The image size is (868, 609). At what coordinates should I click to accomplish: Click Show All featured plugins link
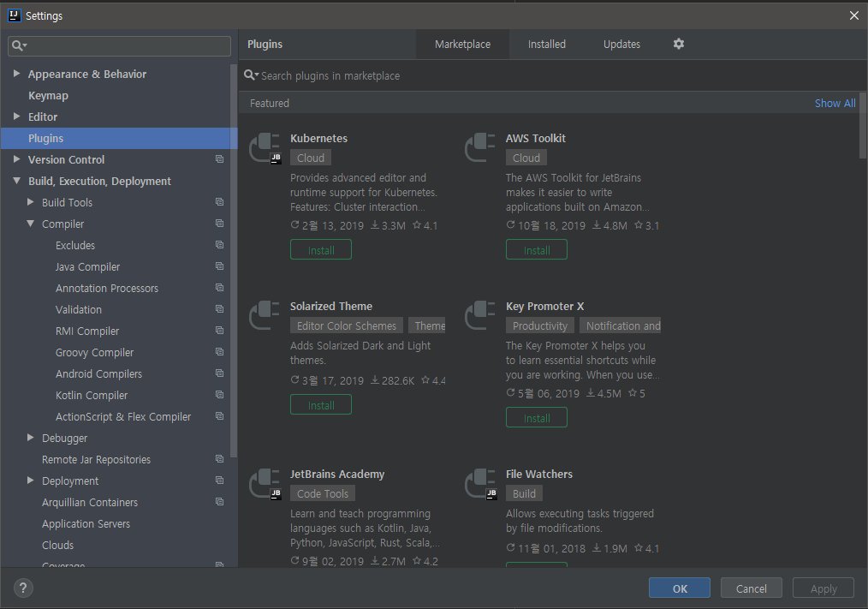coord(835,103)
